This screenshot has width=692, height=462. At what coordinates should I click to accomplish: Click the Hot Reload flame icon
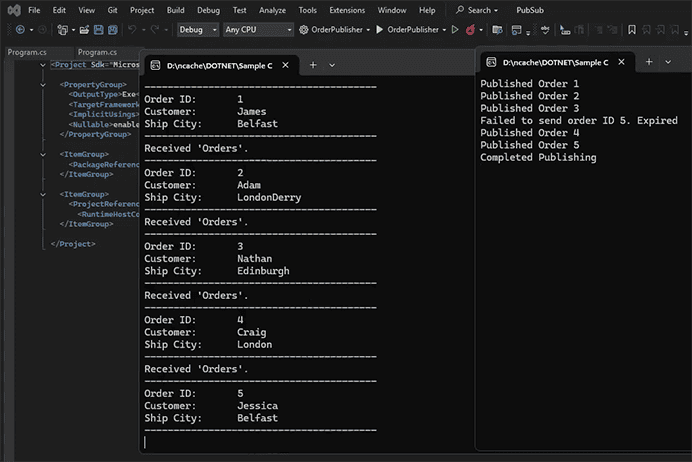tap(470, 30)
